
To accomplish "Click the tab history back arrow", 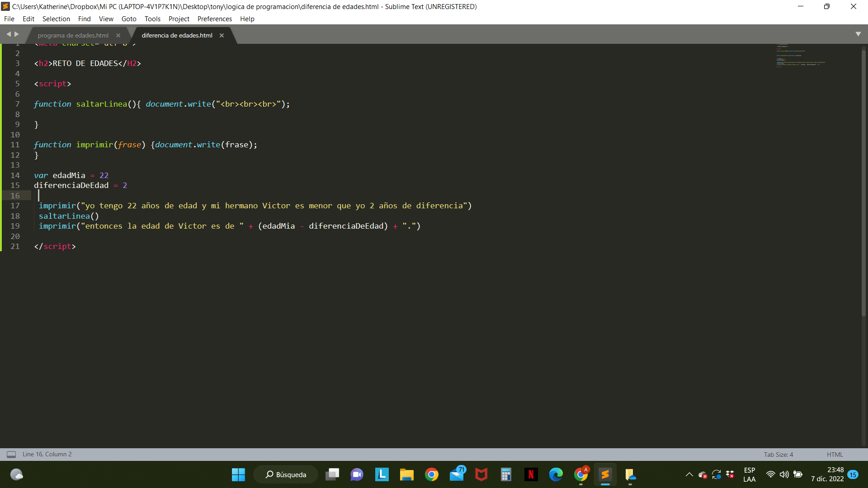I will coord(8,34).
